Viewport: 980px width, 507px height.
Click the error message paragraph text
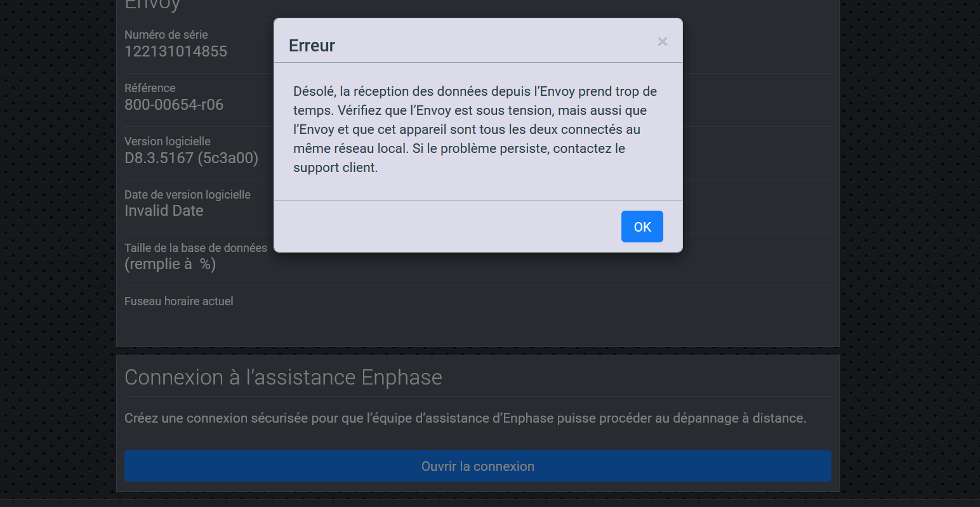(475, 129)
